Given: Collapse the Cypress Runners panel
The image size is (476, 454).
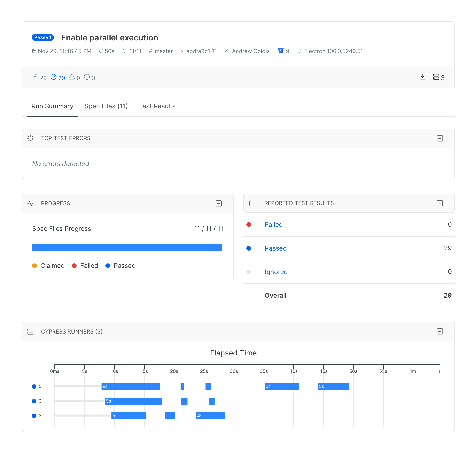Looking at the screenshot, I should coord(440,331).
